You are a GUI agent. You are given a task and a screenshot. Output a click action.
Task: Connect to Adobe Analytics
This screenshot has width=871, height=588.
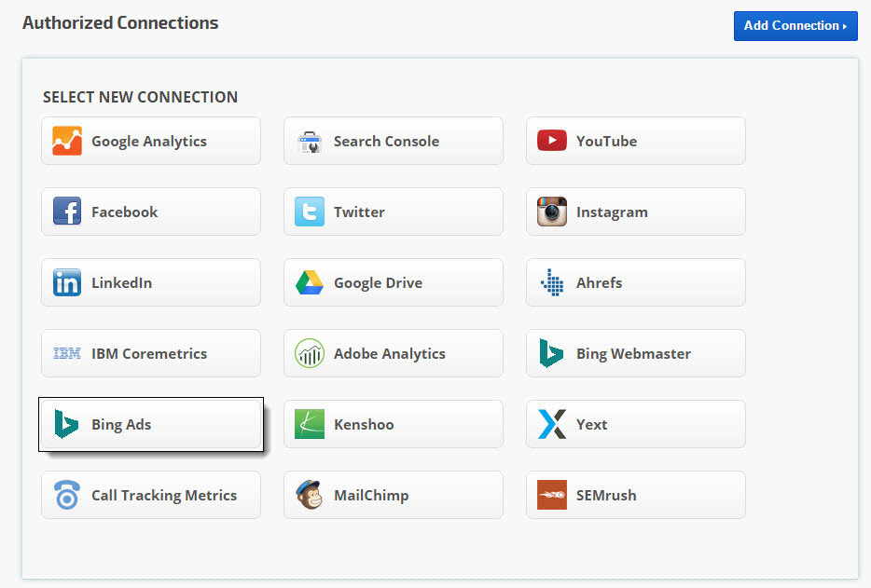(393, 353)
